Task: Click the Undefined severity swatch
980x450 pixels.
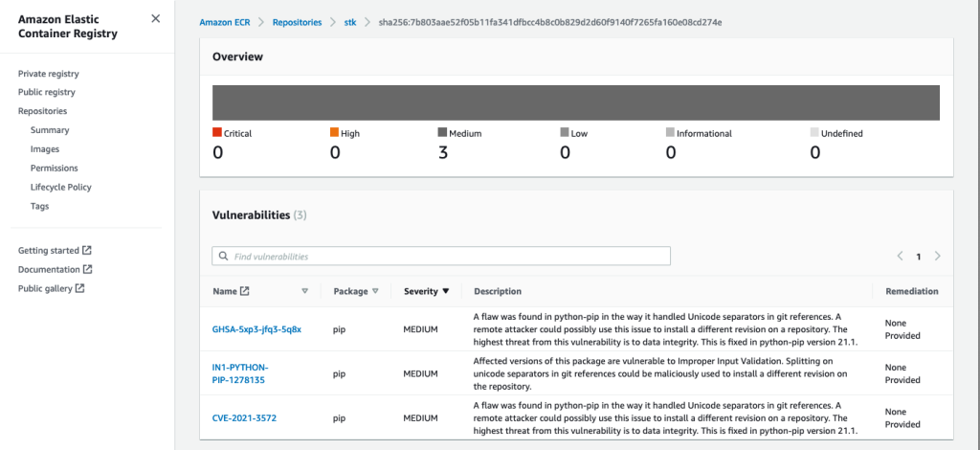Action: [814, 132]
